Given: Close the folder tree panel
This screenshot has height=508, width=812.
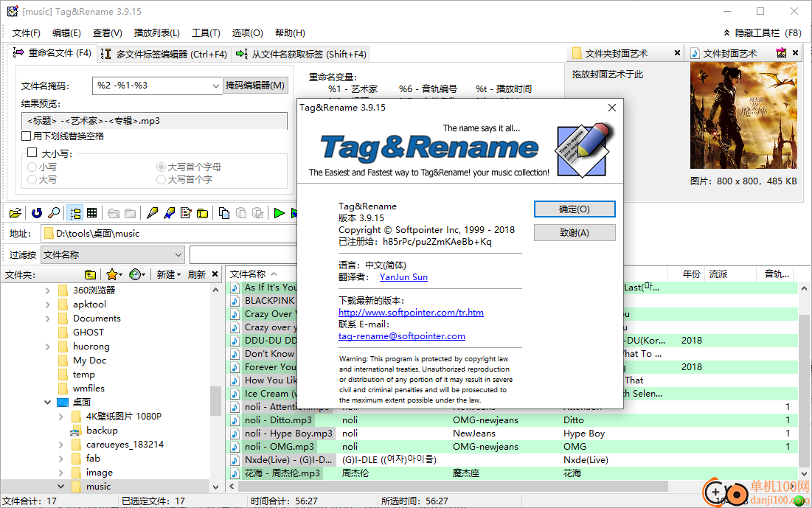Looking at the screenshot, I should (x=215, y=274).
